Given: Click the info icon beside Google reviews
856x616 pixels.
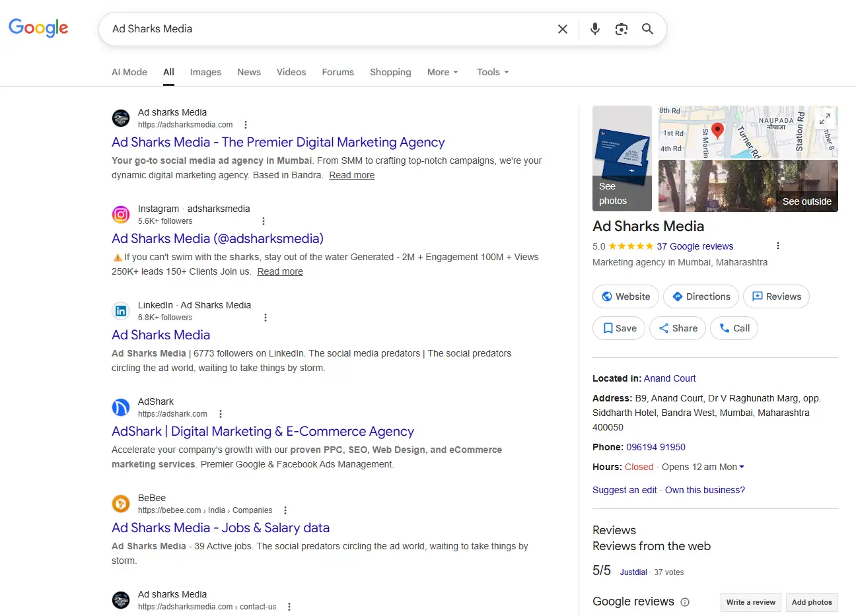Looking at the screenshot, I should tap(685, 602).
